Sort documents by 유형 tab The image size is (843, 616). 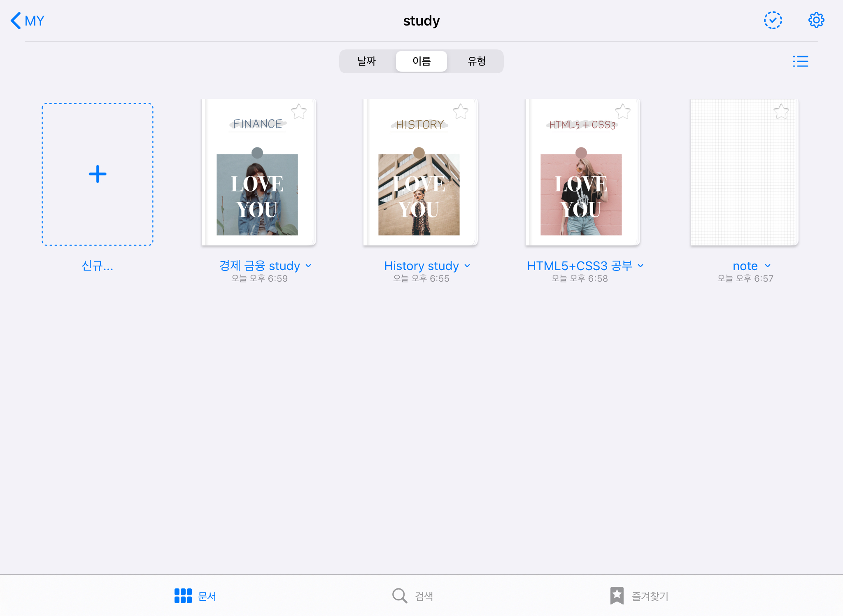point(476,61)
